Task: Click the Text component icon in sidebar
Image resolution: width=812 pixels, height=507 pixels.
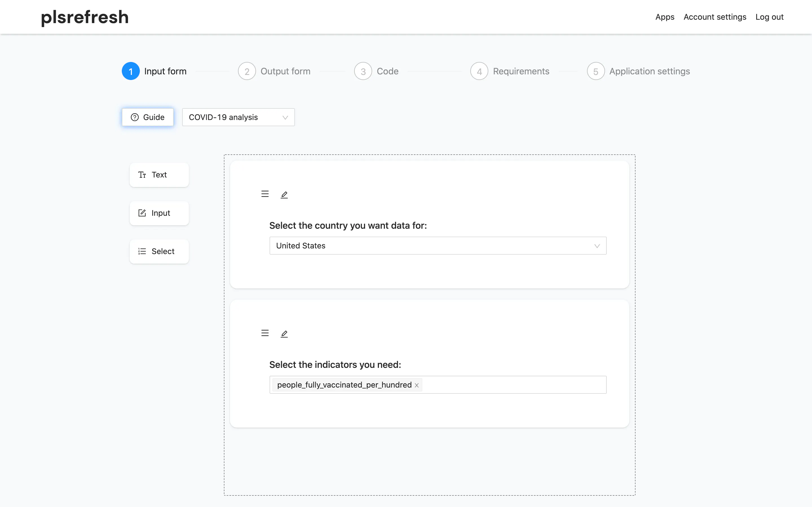Action: click(x=142, y=175)
